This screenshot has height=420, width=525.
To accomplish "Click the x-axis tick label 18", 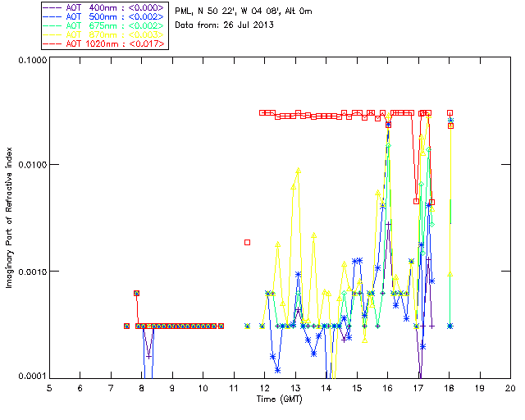I will [449, 388].
